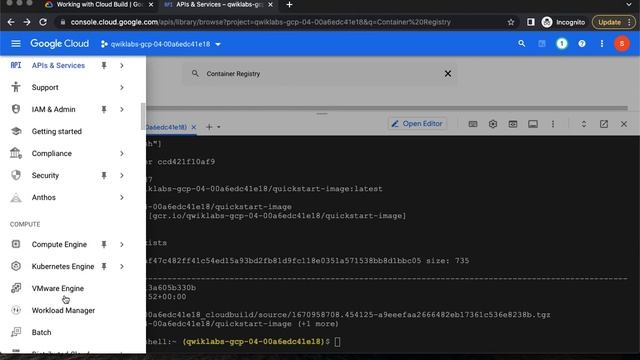Viewport: 640px width, 360px height.
Task: Click the Getting started graduation cap icon
Action: (x=16, y=131)
